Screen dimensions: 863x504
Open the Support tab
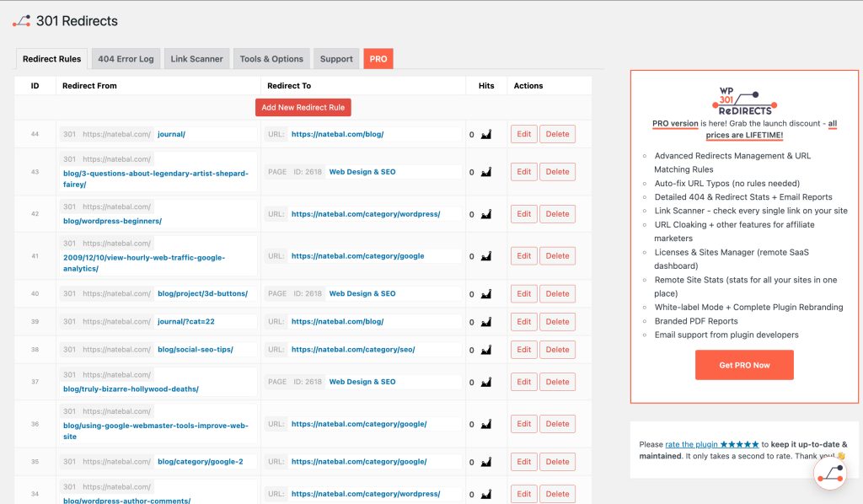(336, 58)
